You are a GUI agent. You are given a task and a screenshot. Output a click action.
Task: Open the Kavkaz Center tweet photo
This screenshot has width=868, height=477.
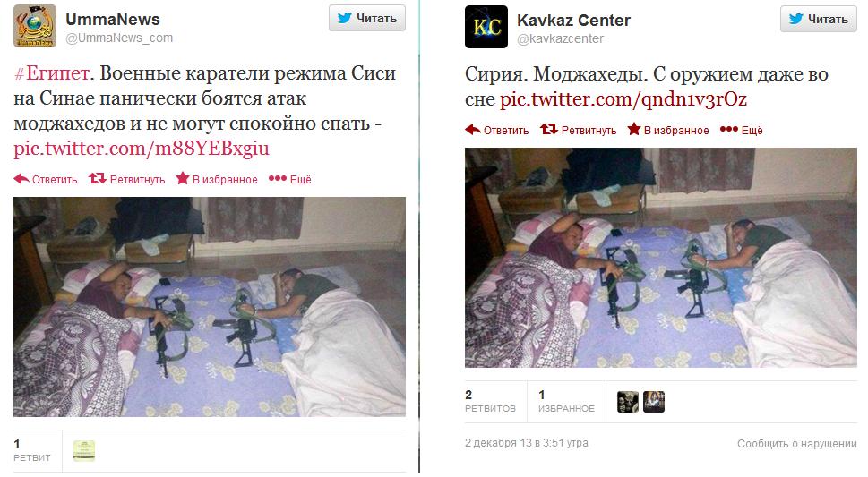[660, 258]
